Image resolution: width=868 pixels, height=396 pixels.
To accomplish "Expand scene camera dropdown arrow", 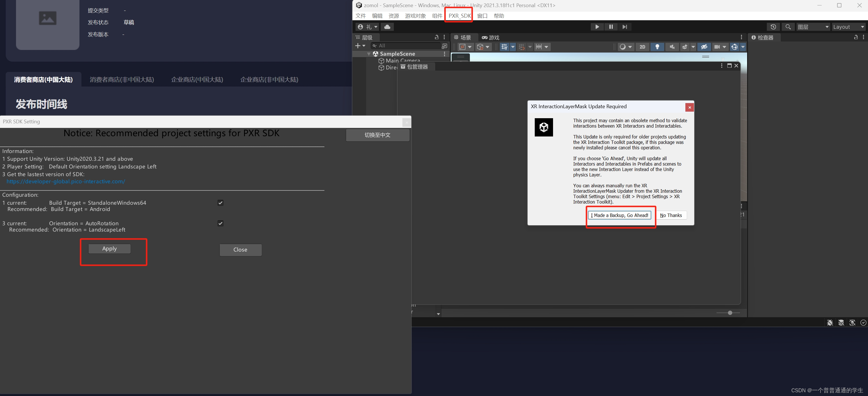I will click(724, 47).
